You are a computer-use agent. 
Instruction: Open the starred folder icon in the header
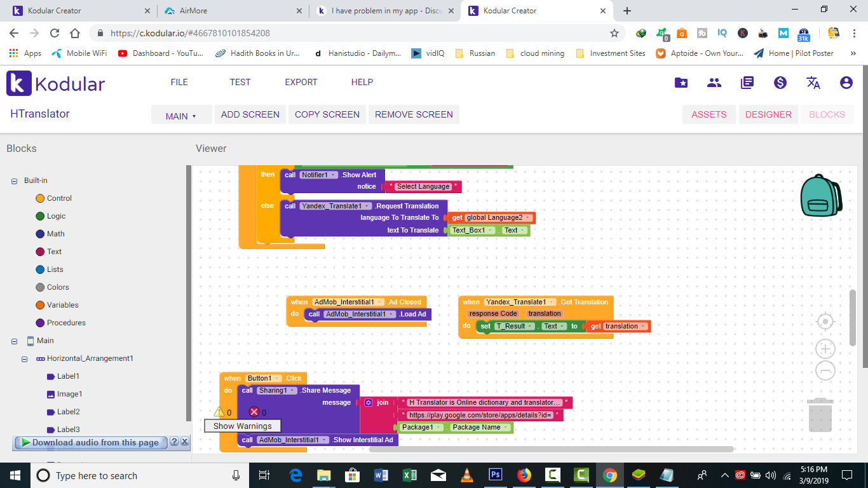681,83
